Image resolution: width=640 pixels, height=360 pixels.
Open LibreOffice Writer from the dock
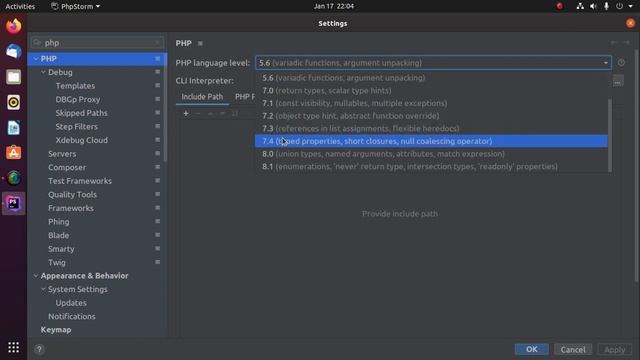click(13, 128)
